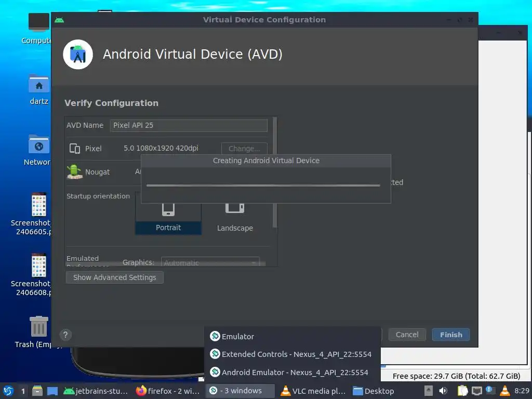
Task: Click the clipboard manager tray icon
Action: coord(462,391)
